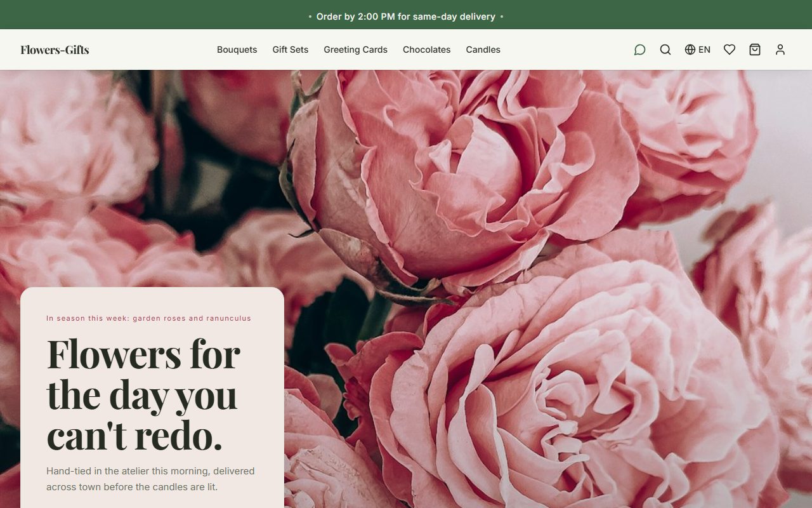
Task: Open the EN language selector
Action: pos(698,50)
